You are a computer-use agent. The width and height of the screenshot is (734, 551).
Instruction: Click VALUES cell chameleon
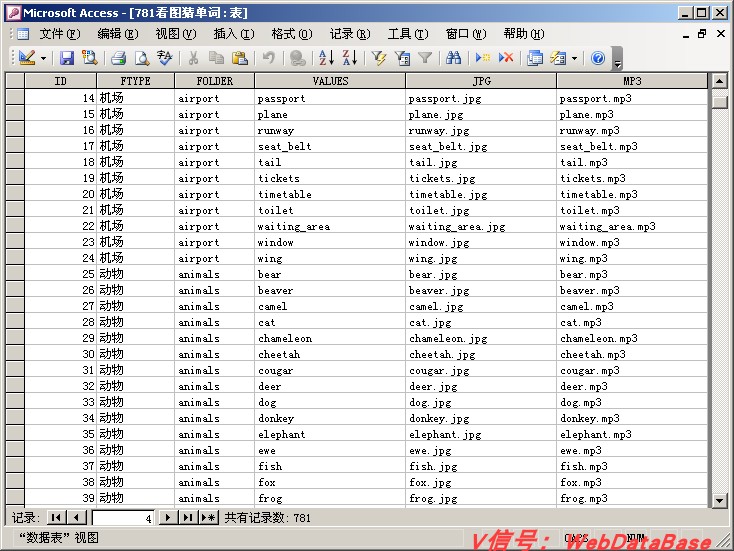point(330,338)
